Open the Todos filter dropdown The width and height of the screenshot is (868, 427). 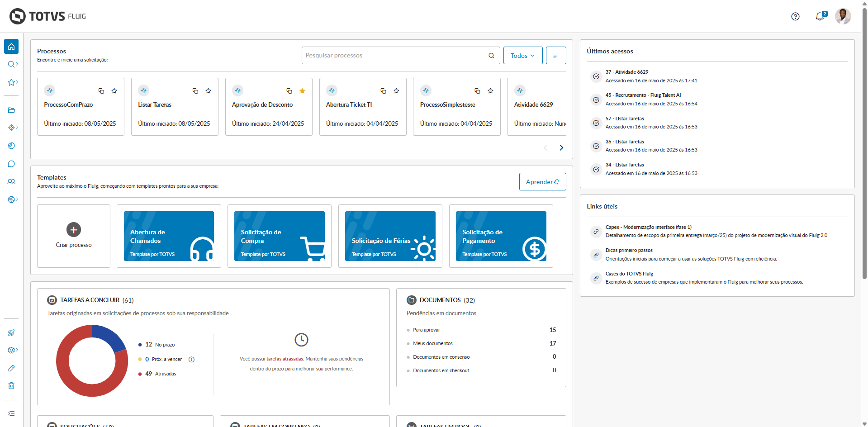[x=523, y=56]
